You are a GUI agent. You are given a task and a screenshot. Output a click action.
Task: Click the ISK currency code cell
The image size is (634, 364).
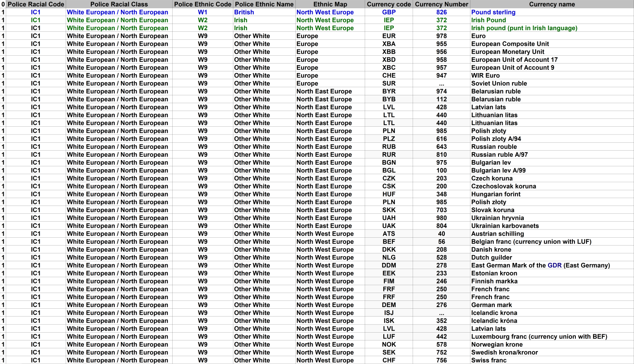point(389,321)
